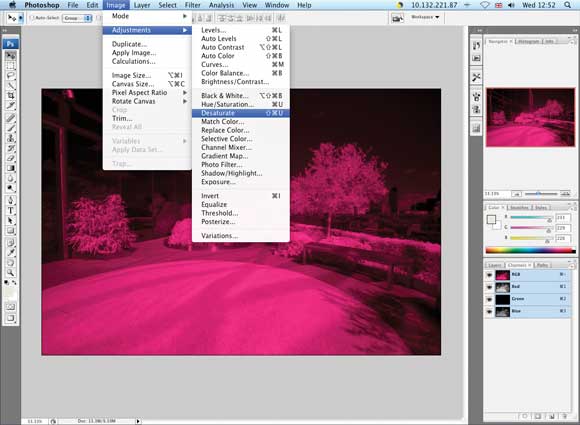Viewport: 580px width, 425px height.
Task: Select the Clone Stamp tool
Action: [x=11, y=138]
